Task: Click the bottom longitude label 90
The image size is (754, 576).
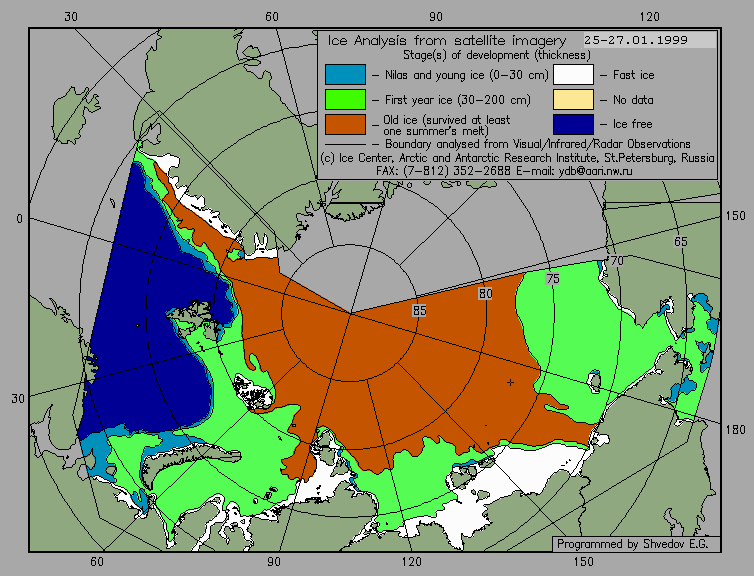Action: [274, 562]
